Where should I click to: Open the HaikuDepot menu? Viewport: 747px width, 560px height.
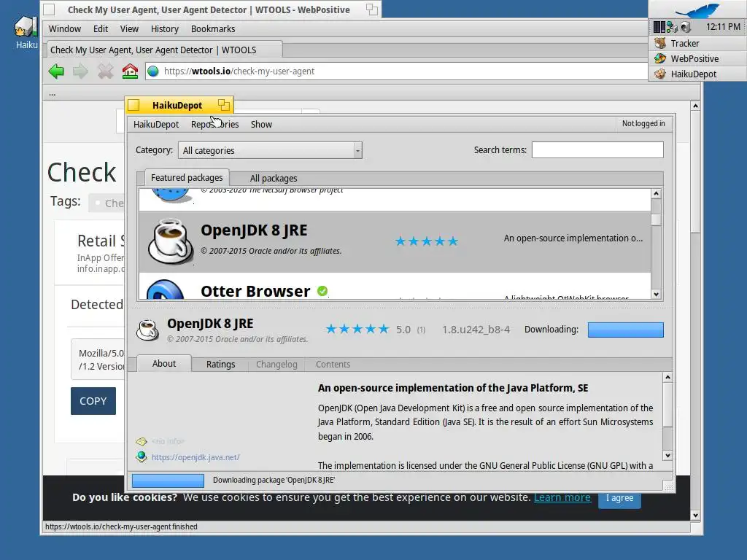click(156, 124)
